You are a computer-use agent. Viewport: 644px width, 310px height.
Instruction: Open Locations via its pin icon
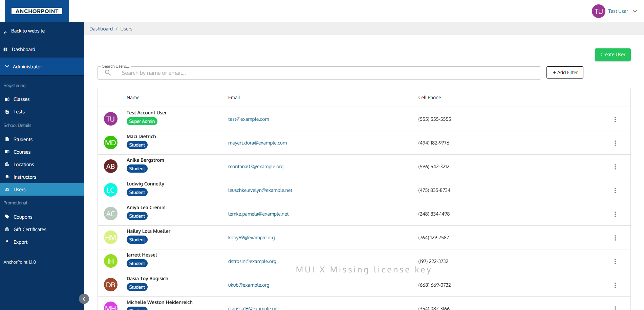click(7, 164)
